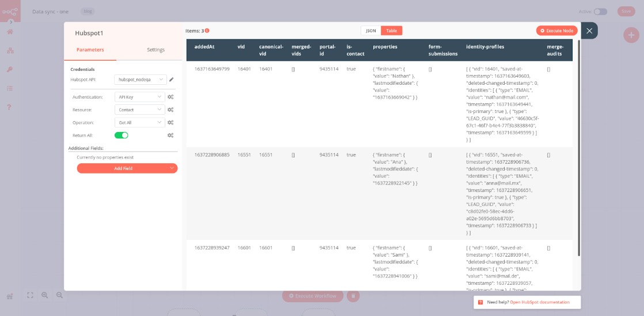Open the Authentication API Key dropdown
The width and height of the screenshot is (644, 316).
(140, 97)
